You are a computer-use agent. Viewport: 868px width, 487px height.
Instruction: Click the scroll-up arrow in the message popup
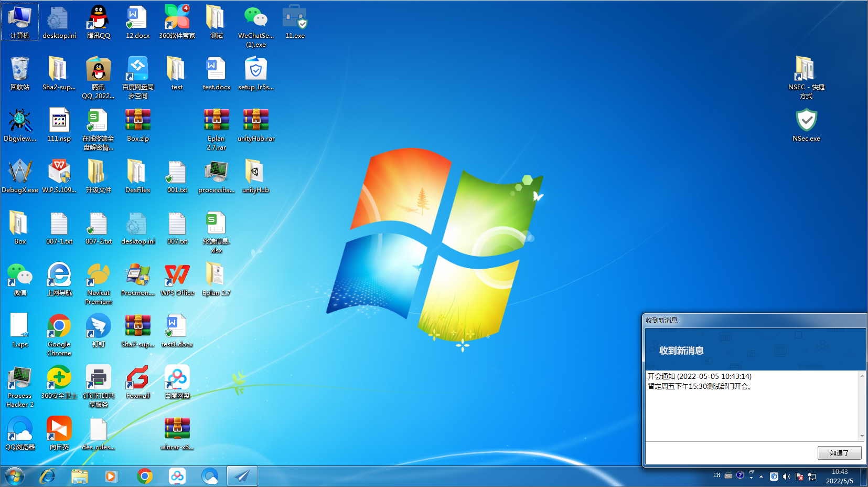coord(862,376)
